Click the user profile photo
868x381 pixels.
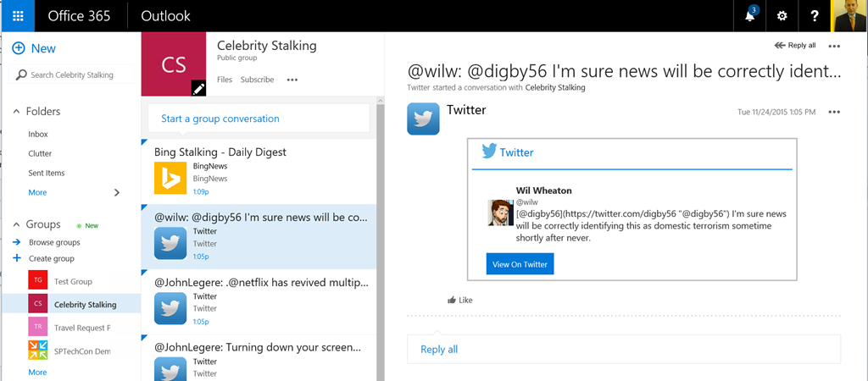tap(849, 15)
